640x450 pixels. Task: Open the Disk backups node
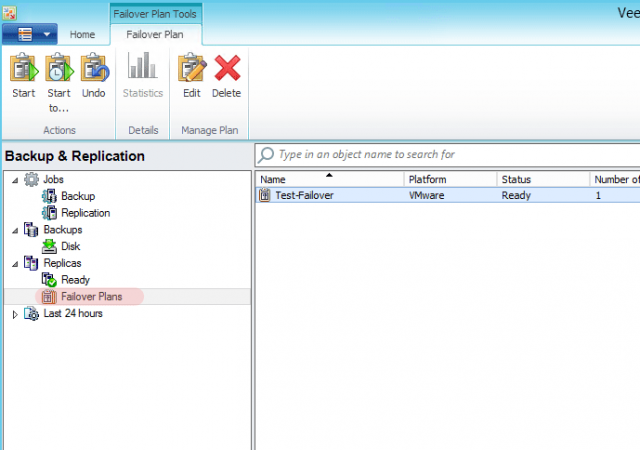point(71,246)
